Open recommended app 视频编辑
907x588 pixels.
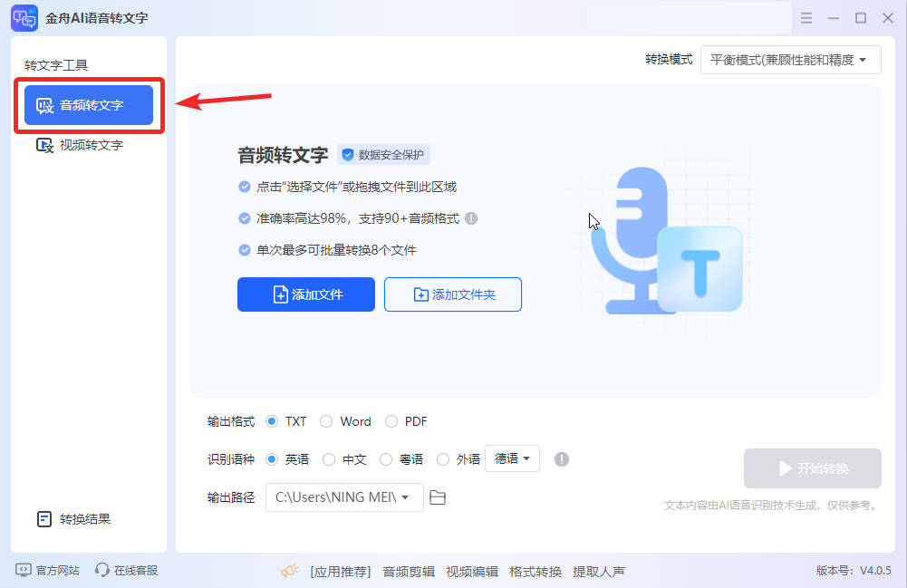[x=472, y=571]
